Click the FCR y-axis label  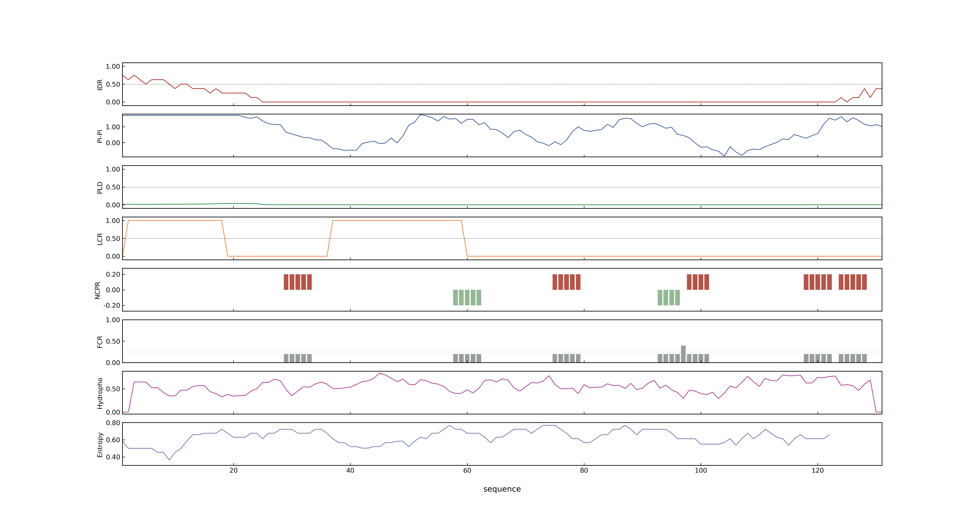[x=100, y=341]
